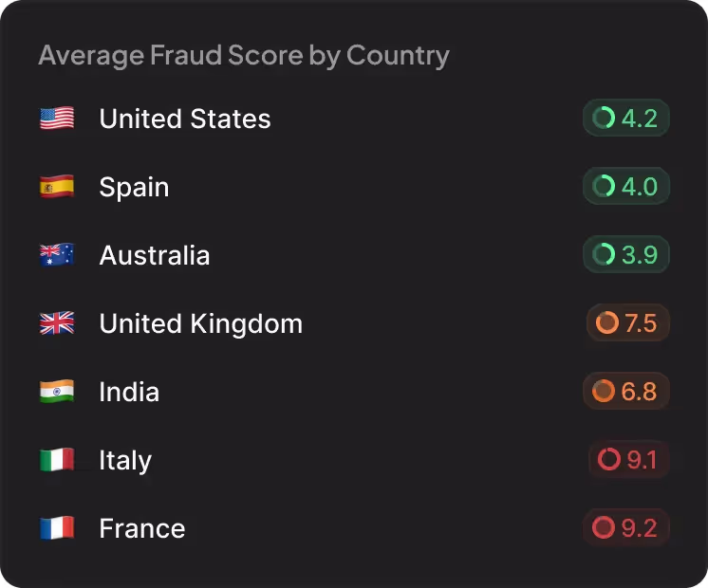Click the Italy flag icon
The width and height of the screenshot is (708, 588).
pyautogui.click(x=57, y=460)
